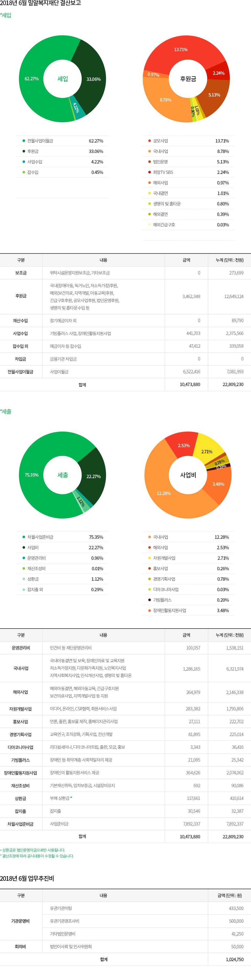The image size is (251, 980).
Task: Select the 75.35% slice of the 세출 chart
Action: (x=32, y=475)
